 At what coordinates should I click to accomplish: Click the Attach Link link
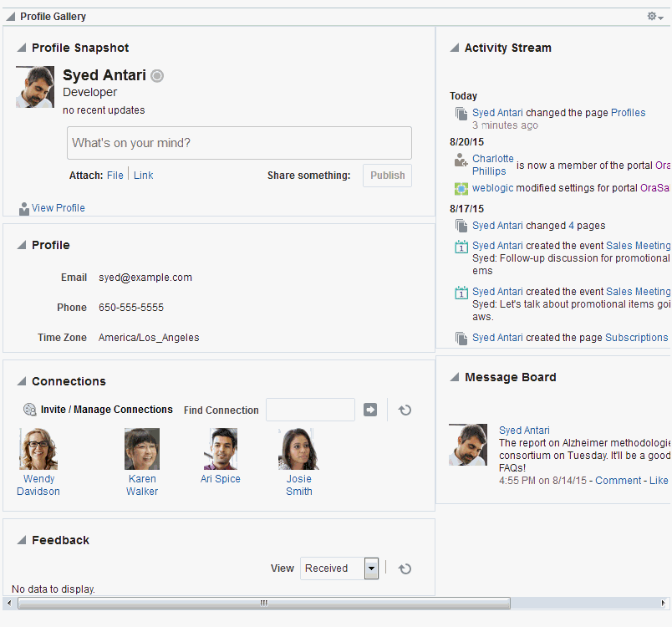coord(143,176)
